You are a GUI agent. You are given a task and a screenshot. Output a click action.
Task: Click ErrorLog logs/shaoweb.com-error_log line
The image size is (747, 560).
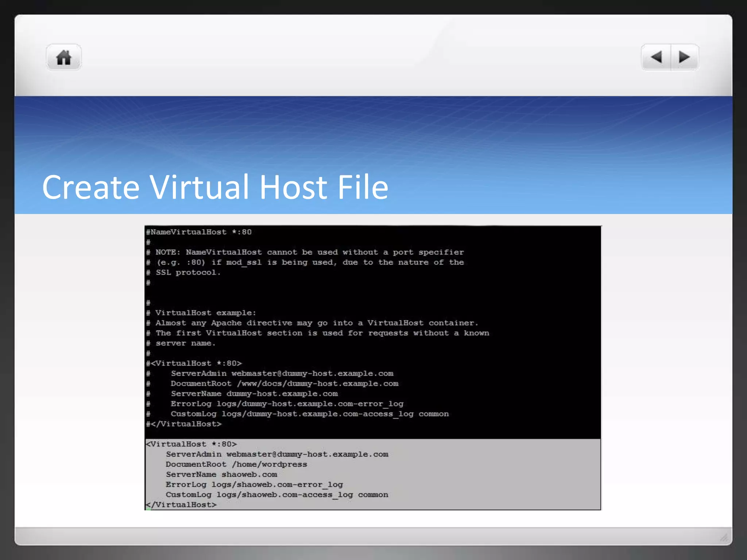(x=254, y=485)
